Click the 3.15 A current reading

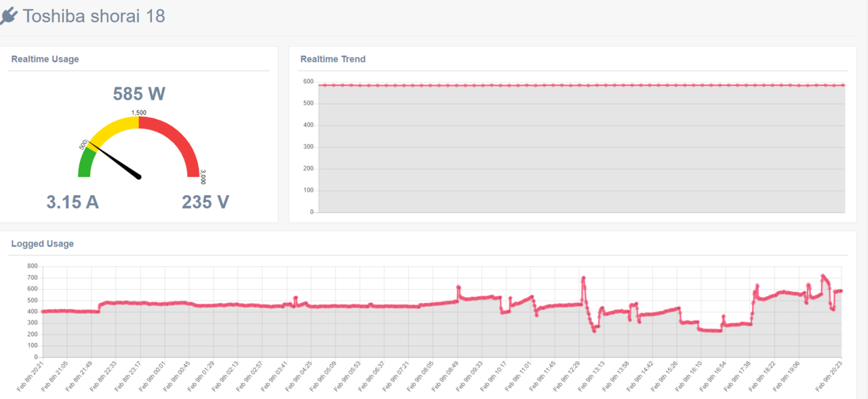(x=73, y=202)
